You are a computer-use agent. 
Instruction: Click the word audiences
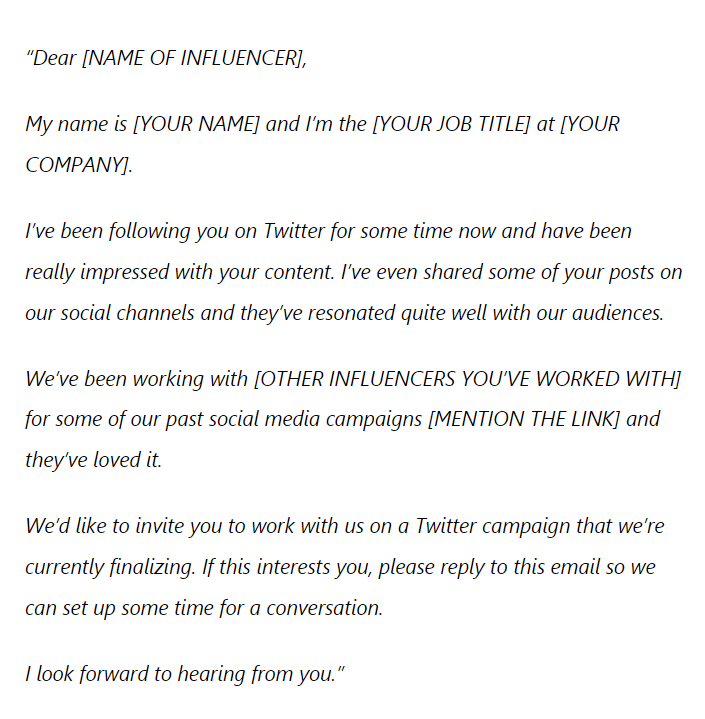point(618,313)
